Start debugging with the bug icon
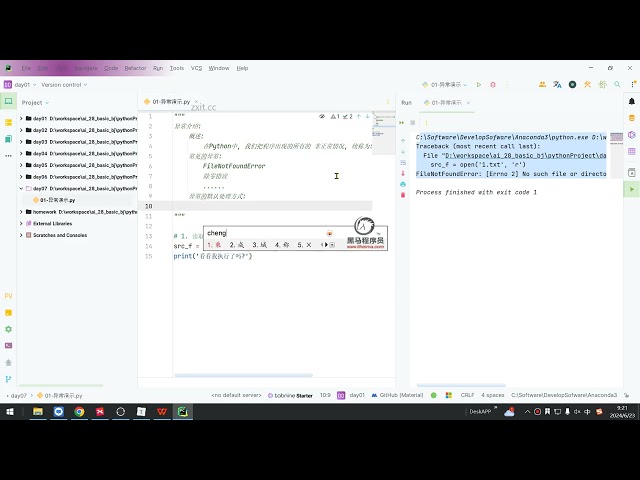The image size is (640, 480). click(493, 84)
